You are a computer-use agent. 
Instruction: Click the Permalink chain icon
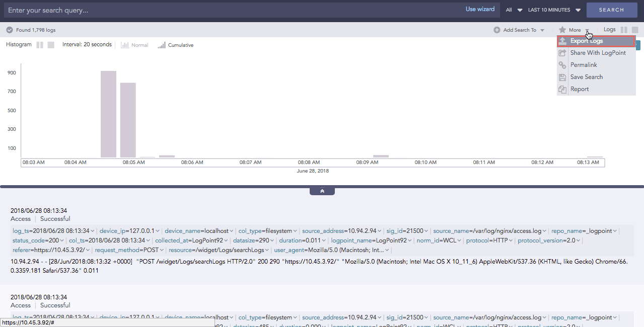[562, 64]
